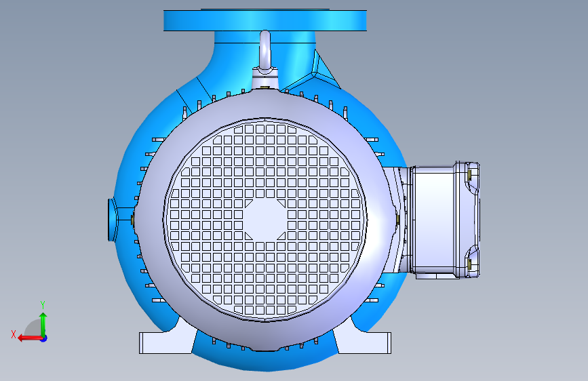Click the 'Y' label of the triad

pos(43,304)
